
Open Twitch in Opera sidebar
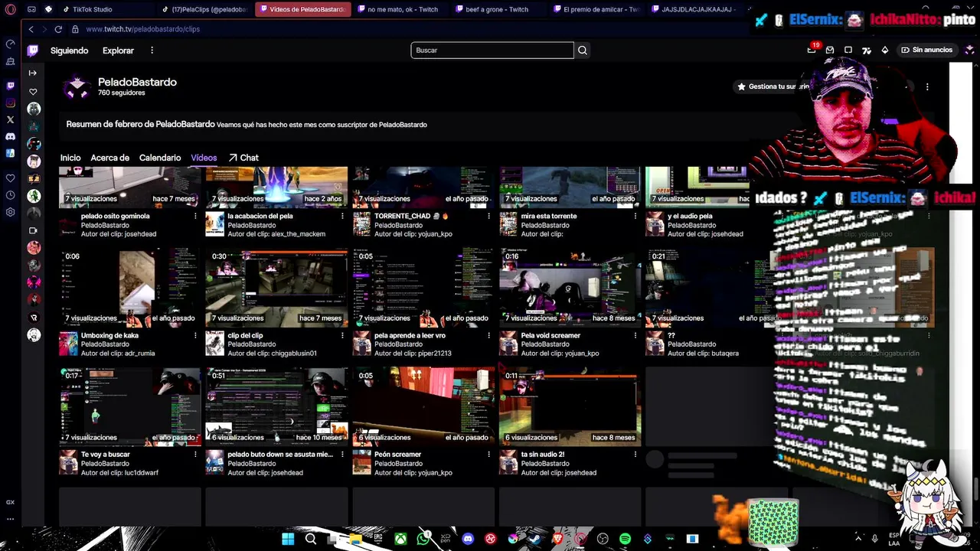(10, 86)
